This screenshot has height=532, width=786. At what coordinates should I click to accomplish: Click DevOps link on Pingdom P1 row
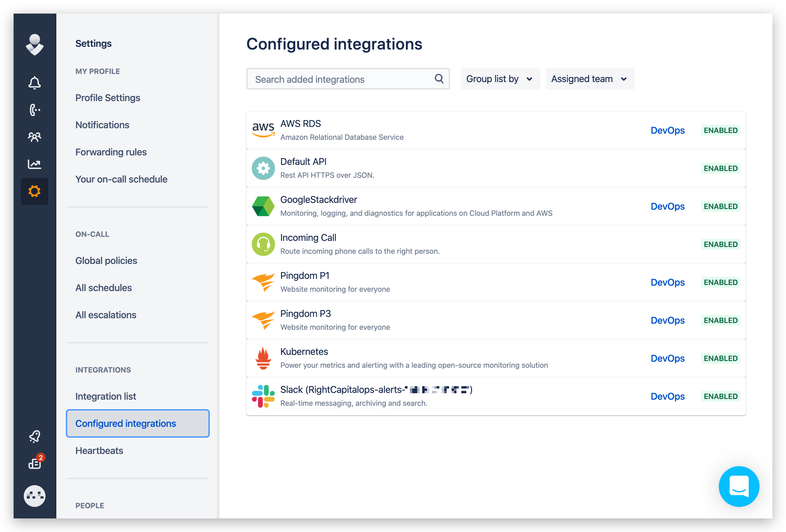pyautogui.click(x=667, y=282)
